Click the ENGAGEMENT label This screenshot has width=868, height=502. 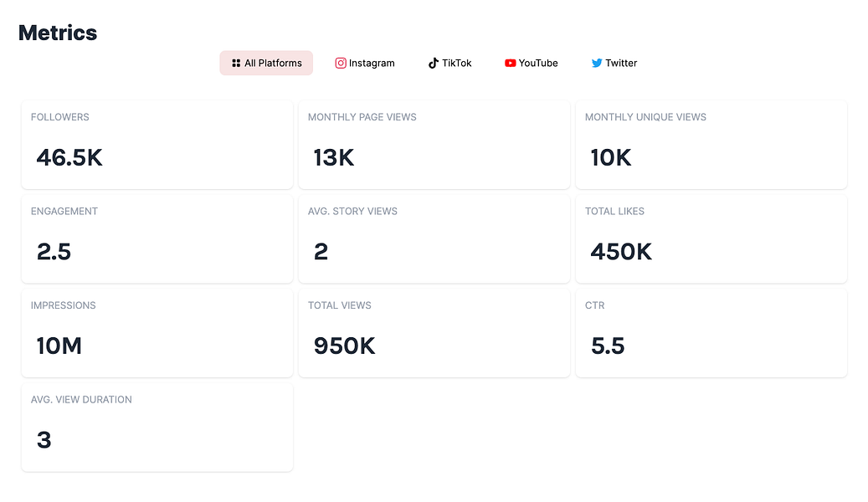click(x=64, y=211)
